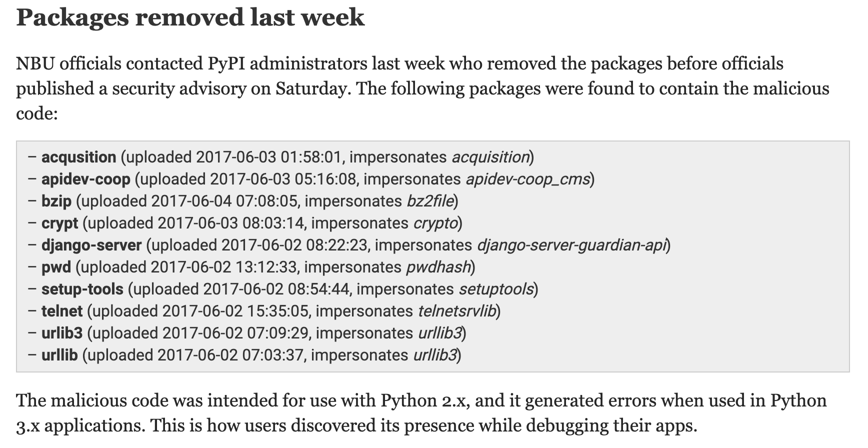The width and height of the screenshot is (868, 448).
Task: Click the bold "urllib" package name
Action: pos(59,355)
